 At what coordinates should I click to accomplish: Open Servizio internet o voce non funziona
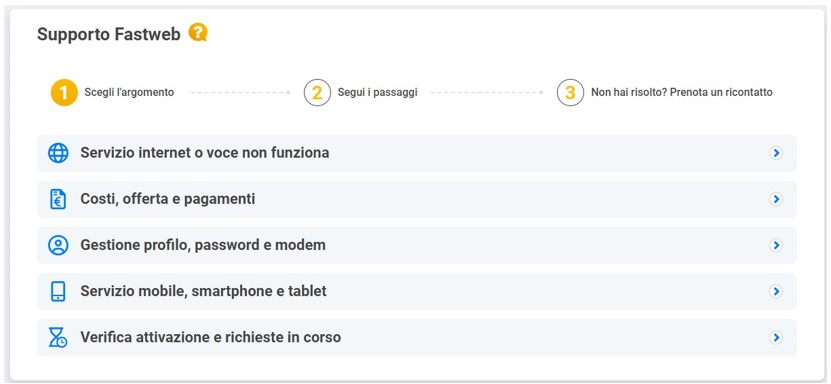click(417, 153)
